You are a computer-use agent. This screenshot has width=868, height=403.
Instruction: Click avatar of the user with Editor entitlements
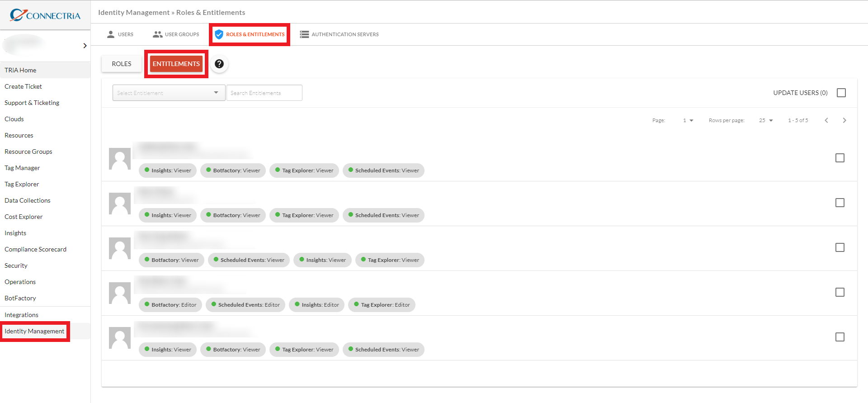(x=120, y=293)
